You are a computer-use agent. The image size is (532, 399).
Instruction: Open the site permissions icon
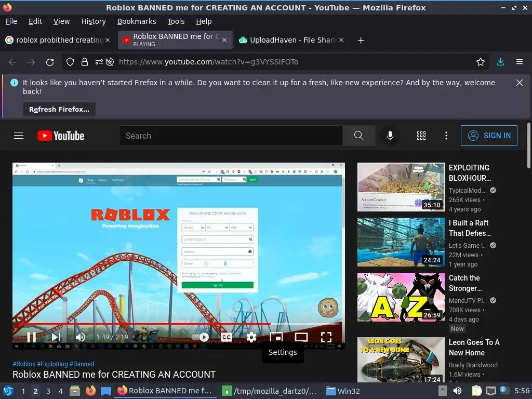(99, 62)
